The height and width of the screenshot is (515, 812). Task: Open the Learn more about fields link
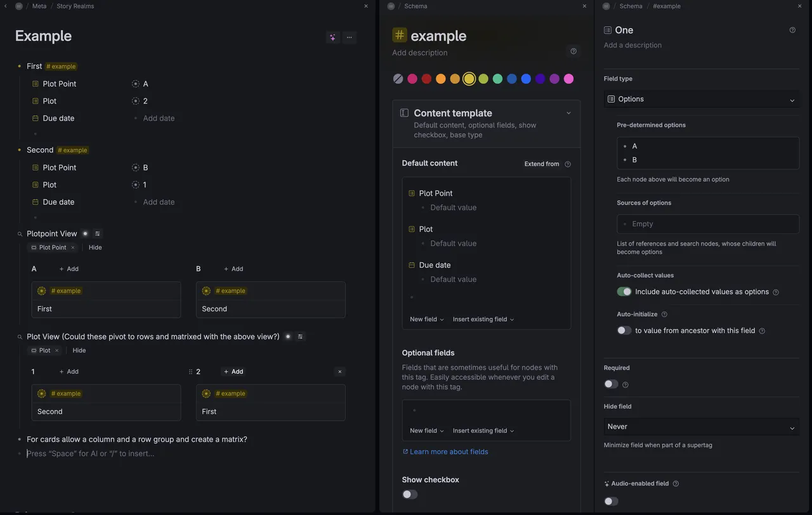[445, 452]
